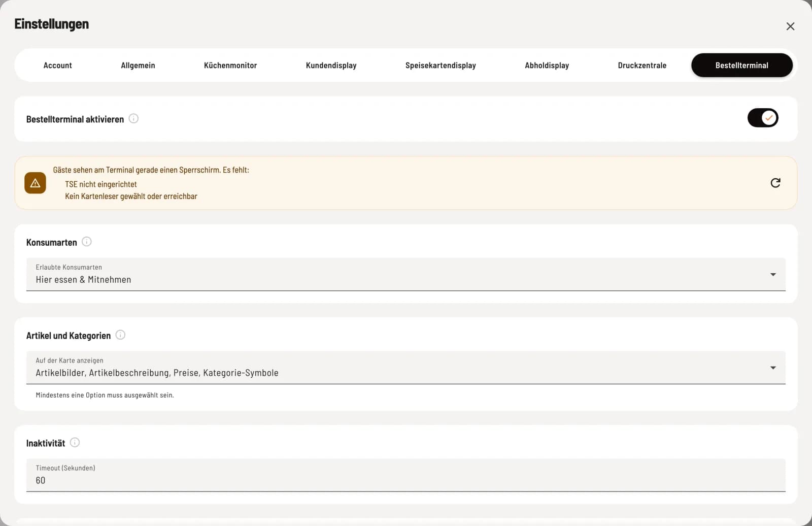Click 'Mindestens eine Option muss ausgewählt sein.' hint
Screen dimensions: 812x526
click(x=105, y=395)
